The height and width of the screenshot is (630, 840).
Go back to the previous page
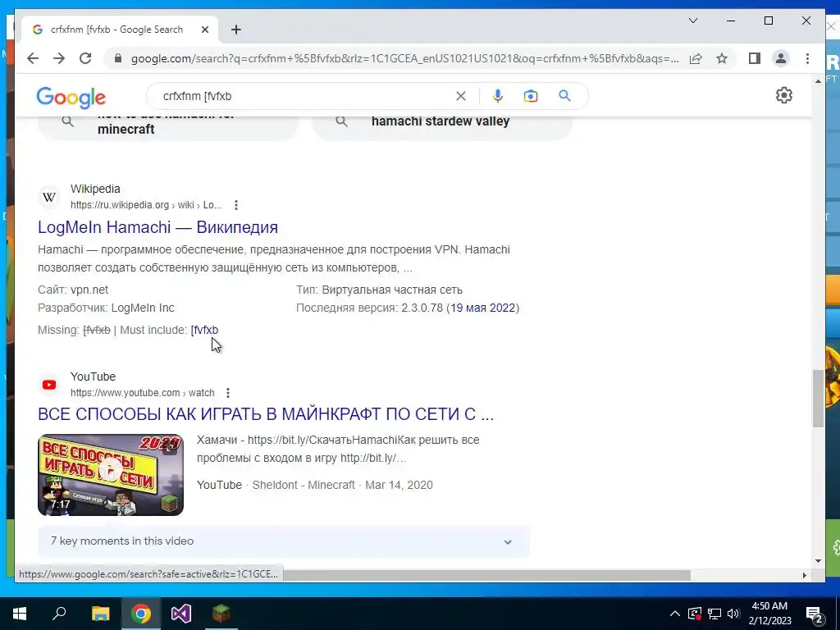point(33,58)
